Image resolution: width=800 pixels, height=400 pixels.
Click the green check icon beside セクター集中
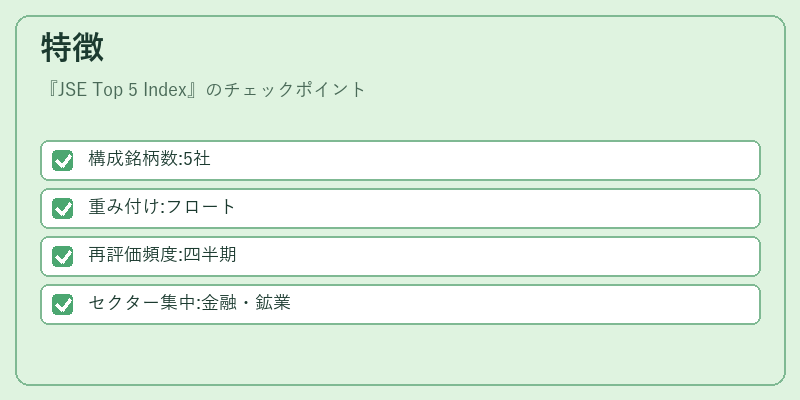63,304
